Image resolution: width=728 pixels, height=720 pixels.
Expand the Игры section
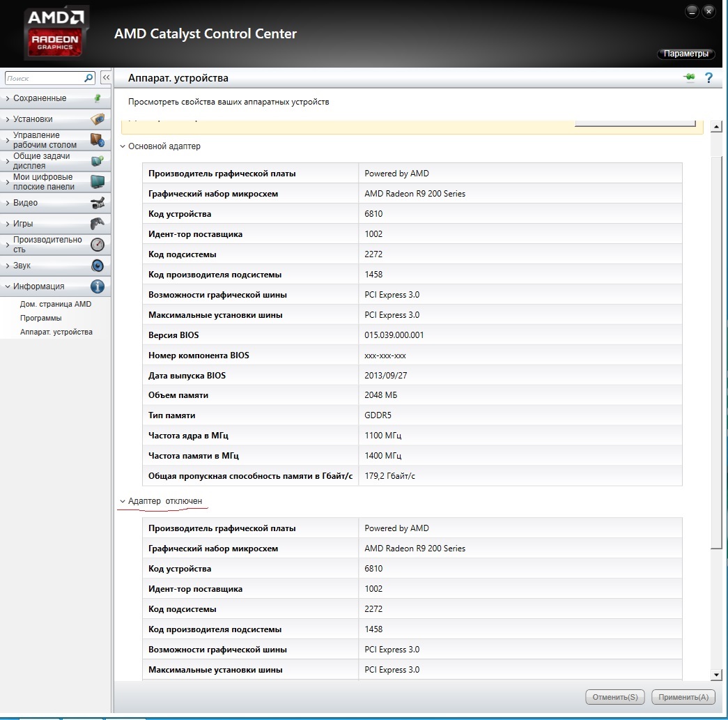coord(7,224)
